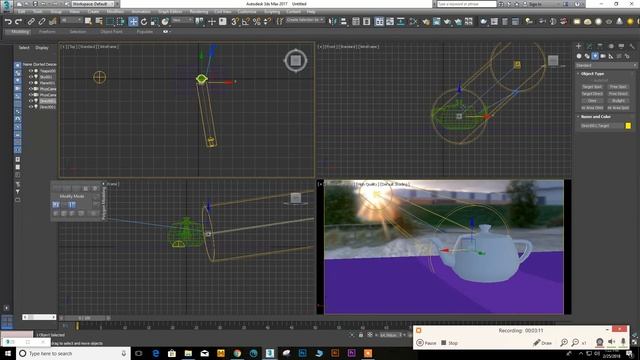640x360 pixels.
Task: Toggle visibility eye of Teapot001 in Scene Explorer
Action: (31, 71)
